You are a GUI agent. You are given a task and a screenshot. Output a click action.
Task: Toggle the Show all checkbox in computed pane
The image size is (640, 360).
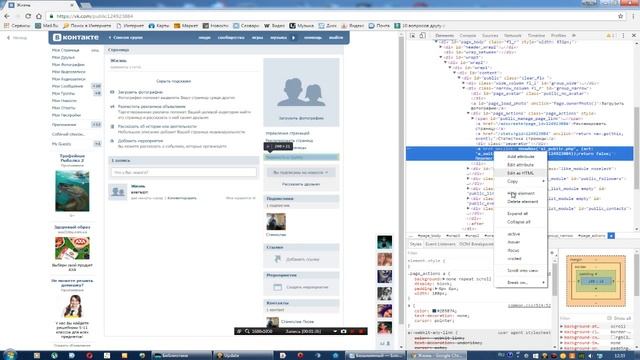pos(609,318)
